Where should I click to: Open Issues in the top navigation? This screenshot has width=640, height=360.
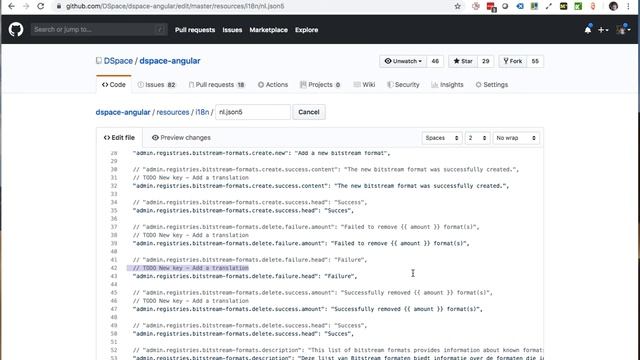[232, 30]
